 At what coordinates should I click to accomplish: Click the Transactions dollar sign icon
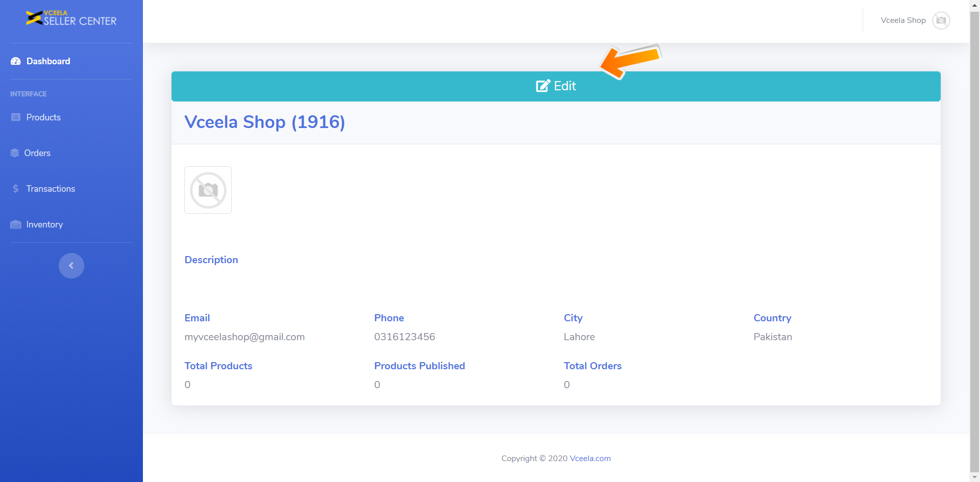tap(16, 189)
